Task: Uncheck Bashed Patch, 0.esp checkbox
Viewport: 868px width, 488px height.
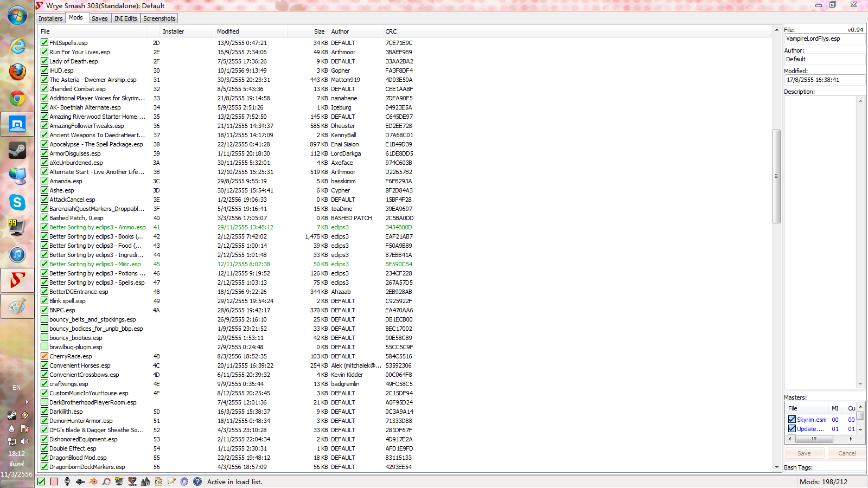Action: [44, 217]
